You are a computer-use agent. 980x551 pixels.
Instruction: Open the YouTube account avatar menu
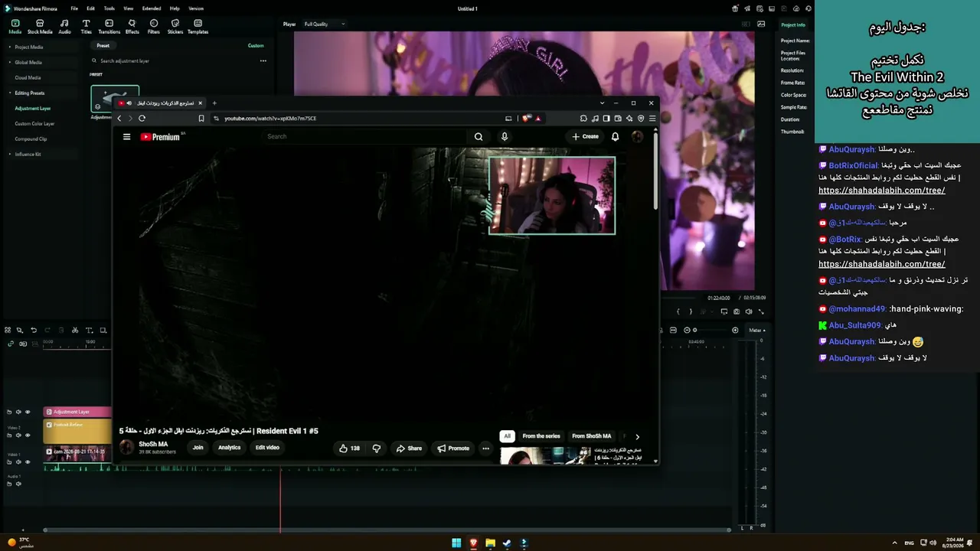(x=637, y=136)
